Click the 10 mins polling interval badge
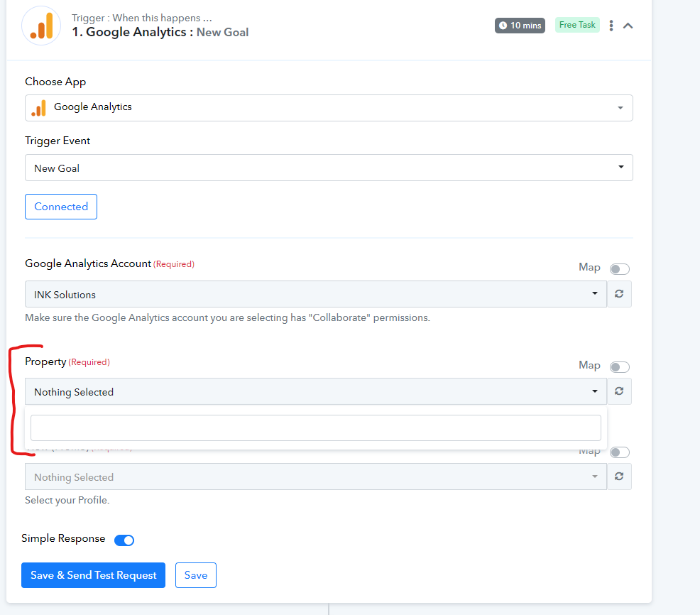 click(x=520, y=26)
